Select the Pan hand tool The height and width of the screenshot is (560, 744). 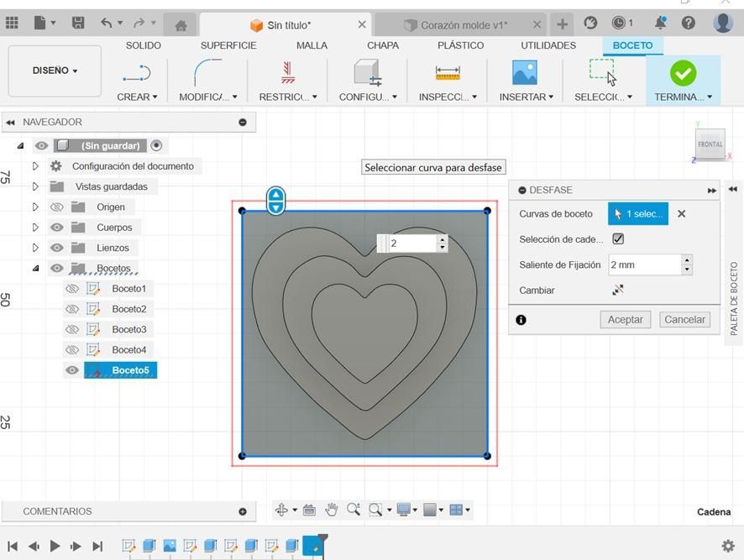331,510
